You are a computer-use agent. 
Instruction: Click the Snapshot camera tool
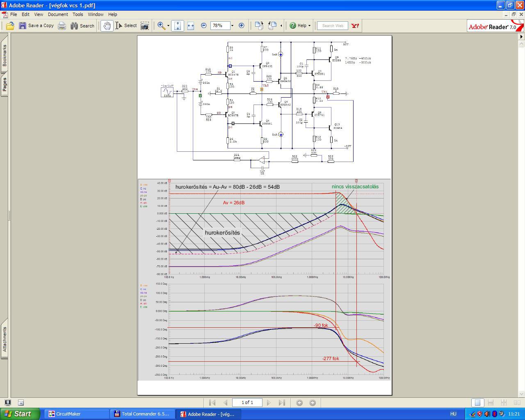[x=144, y=26]
